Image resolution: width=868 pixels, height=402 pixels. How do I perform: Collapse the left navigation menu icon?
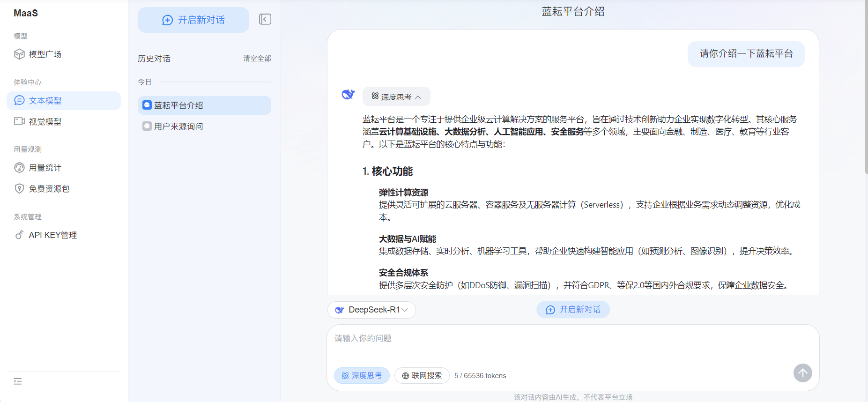click(18, 381)
